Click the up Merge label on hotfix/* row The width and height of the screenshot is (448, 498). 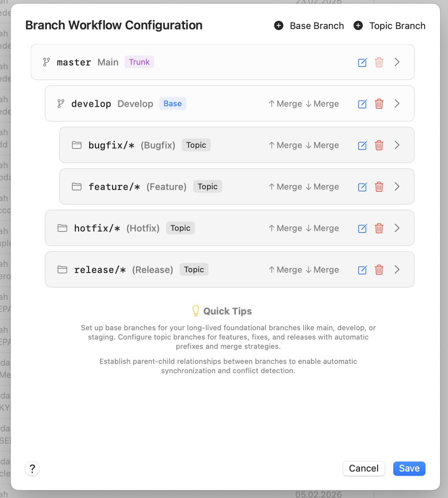click(x=285, y=228)
